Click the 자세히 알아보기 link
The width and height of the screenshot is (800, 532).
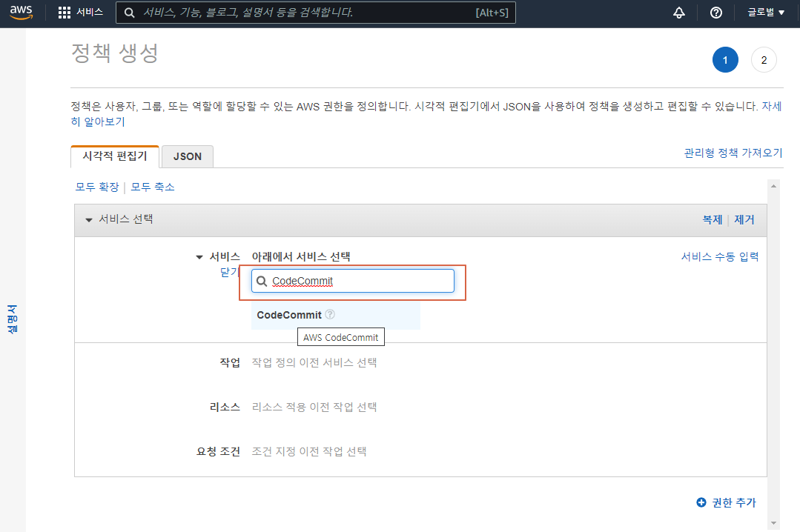pos(97,122)
